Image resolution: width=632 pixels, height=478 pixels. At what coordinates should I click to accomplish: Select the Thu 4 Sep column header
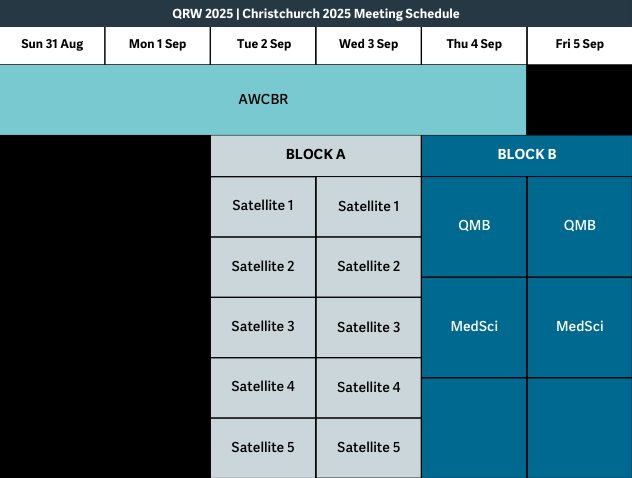pos(474,45)
